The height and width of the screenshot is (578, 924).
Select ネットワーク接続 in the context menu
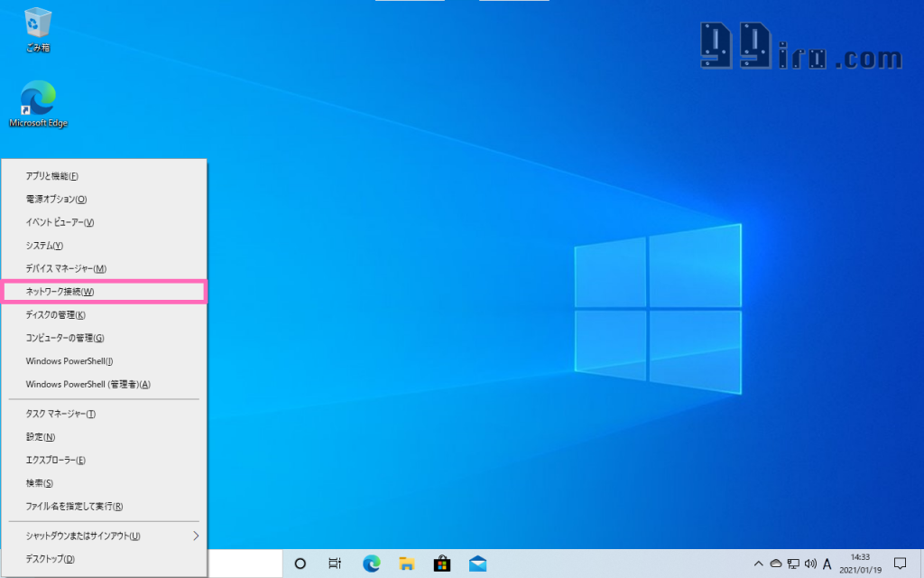click(104, 292)
